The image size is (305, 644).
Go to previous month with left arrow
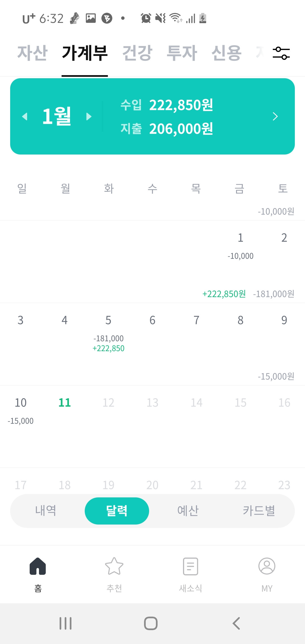point(25,116)
